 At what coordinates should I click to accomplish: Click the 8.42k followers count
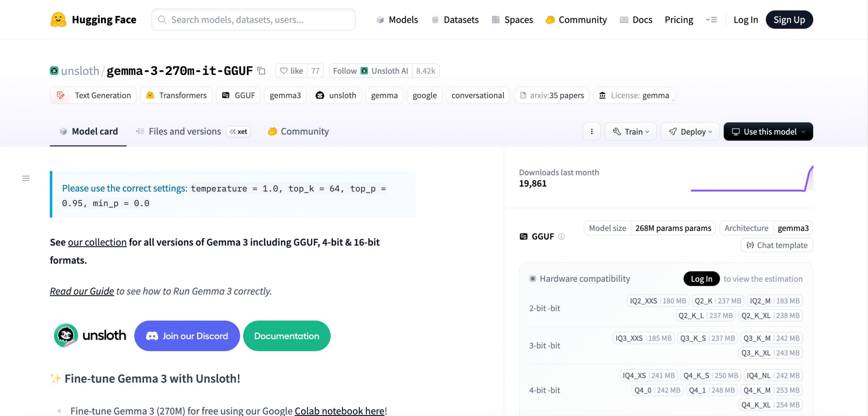(426, 71)
